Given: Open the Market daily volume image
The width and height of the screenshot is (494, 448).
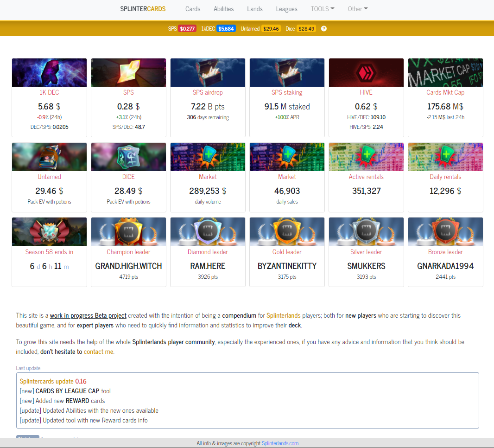Looking at the screenshot, I should pyautogui.click(x=208, y=157).
